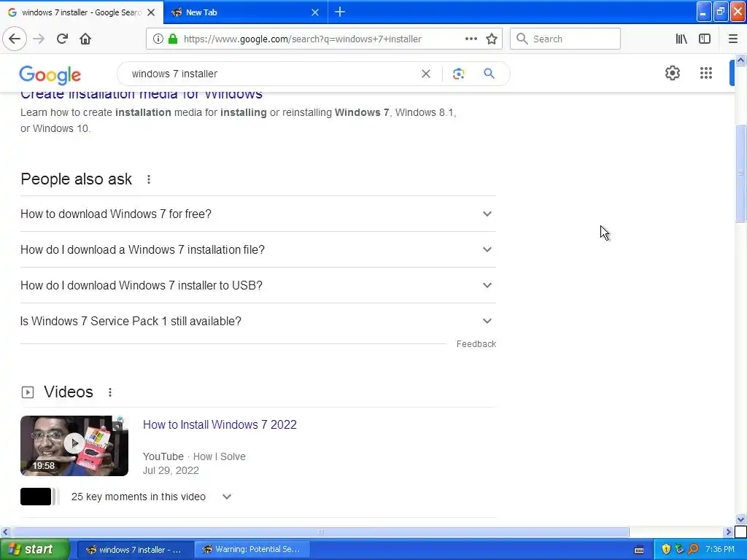Click the Windows Start button
Screen dimensions: 747x560
coord(34,549)
